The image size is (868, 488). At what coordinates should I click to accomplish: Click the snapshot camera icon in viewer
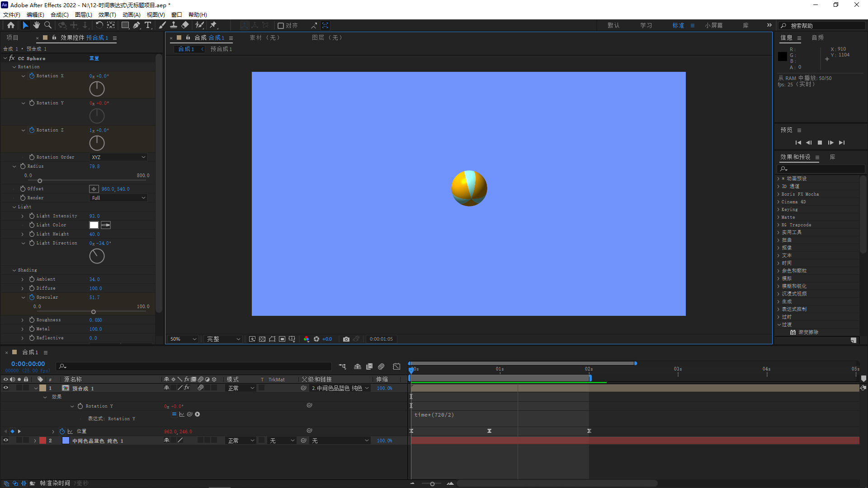346,339
